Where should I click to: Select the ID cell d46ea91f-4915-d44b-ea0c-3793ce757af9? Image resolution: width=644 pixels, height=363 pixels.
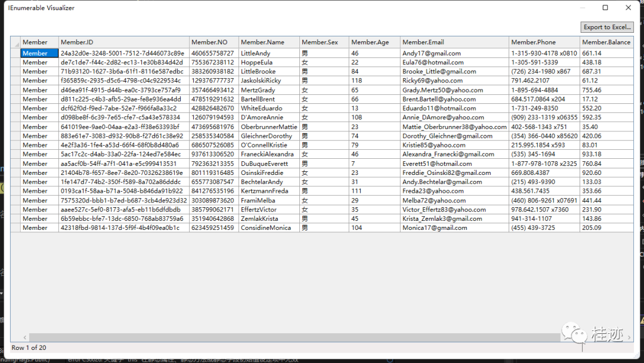point(124,90)
